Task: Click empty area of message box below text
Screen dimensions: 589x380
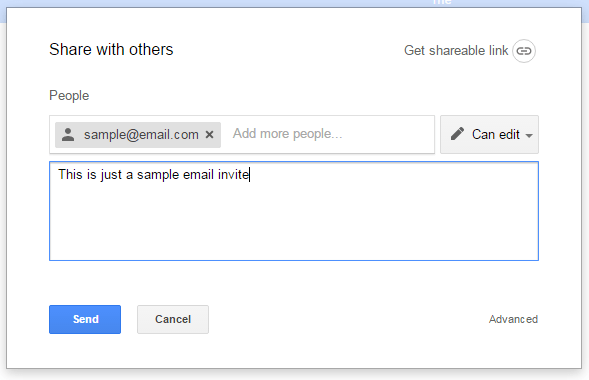Action: pos(294,225)
